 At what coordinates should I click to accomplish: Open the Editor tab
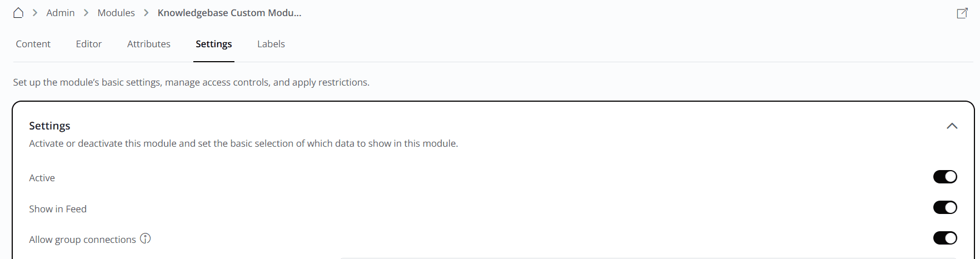(x=89, y=44)
